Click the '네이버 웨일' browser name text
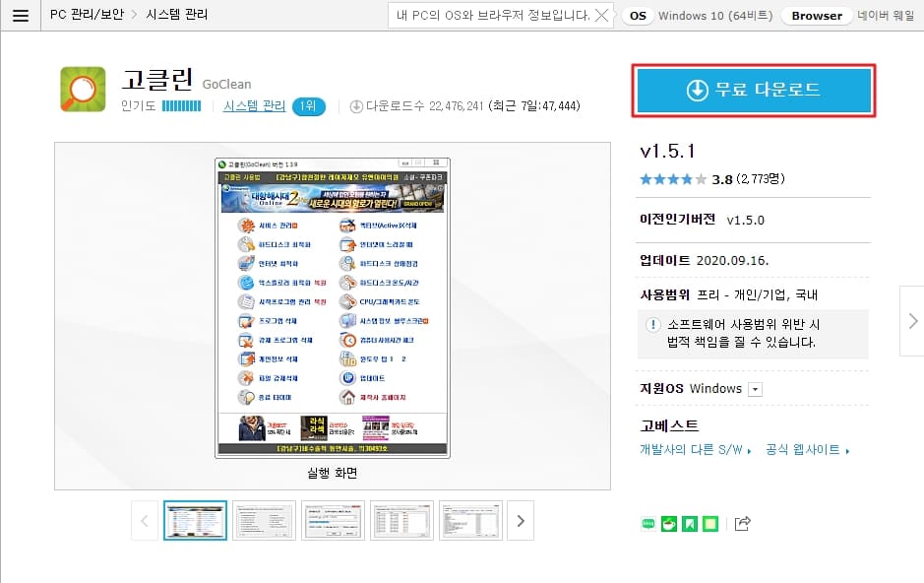The height and width of the screenshot is (583, 924). pos(886,16)
